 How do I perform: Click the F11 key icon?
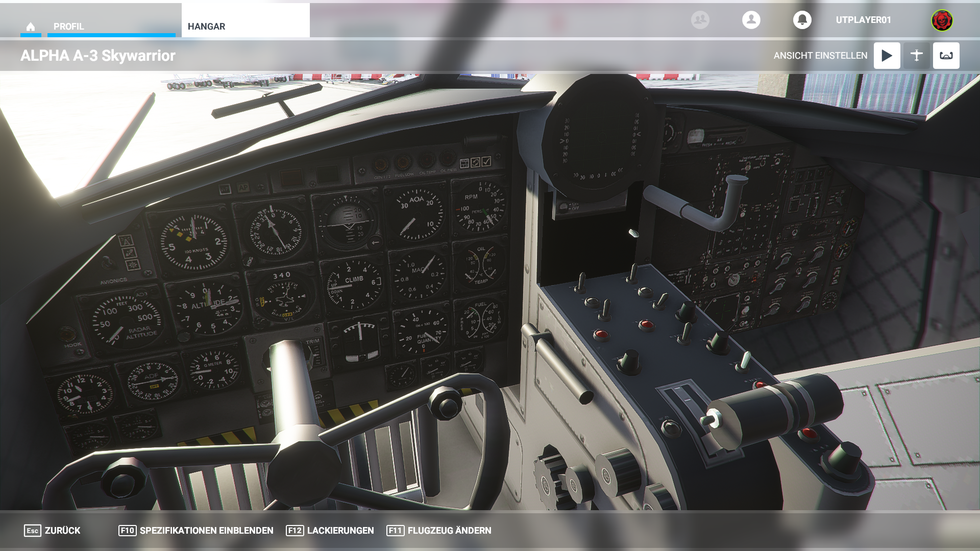[395, 531]
